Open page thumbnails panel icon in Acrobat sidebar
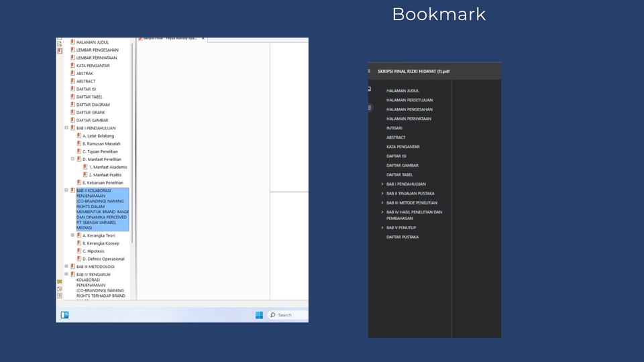The image size is (644, 362). (x=60, y=44)
